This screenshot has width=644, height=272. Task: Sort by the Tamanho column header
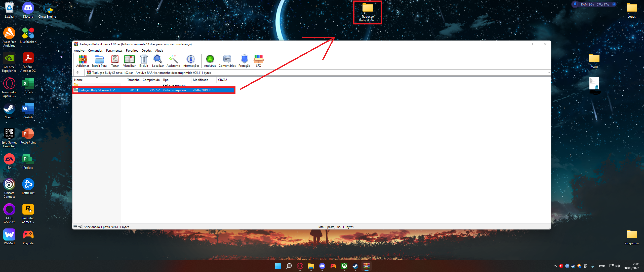click(x=133, y=80)
